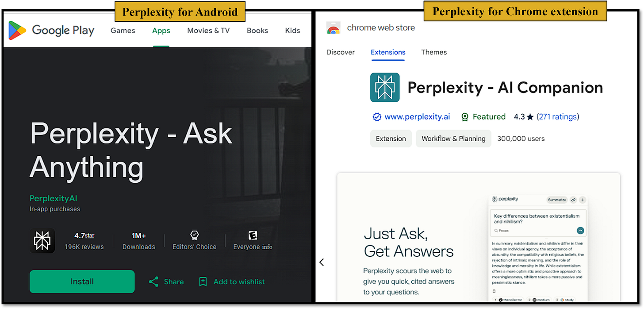Open the 196K reviews text
Screen dimensions: 644x309
(84, 247)
